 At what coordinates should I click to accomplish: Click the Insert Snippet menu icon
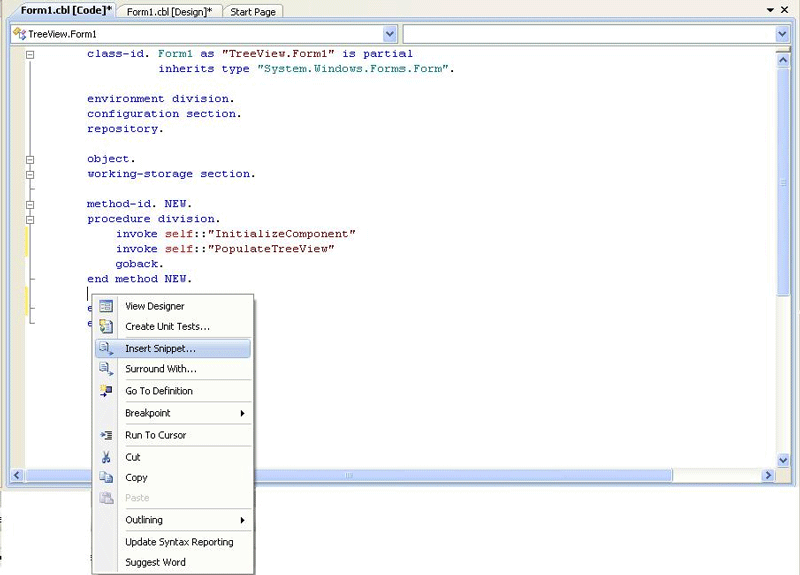106,349
